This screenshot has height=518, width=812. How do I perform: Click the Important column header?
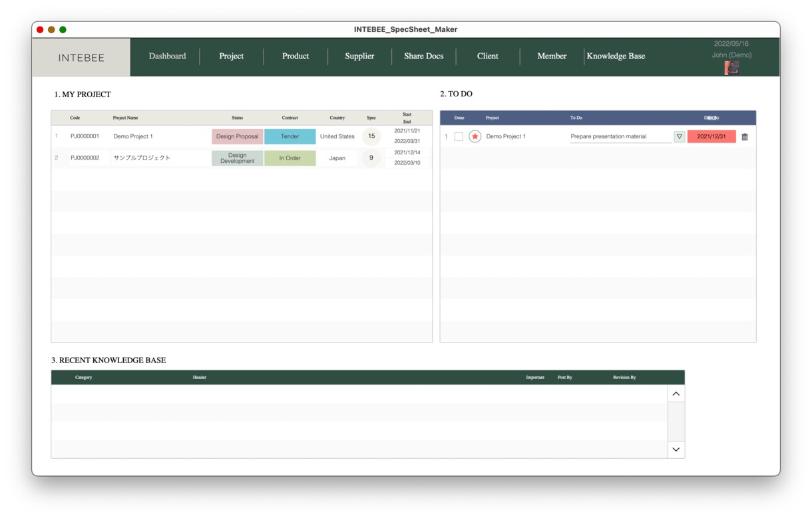[x=535, y=377]
